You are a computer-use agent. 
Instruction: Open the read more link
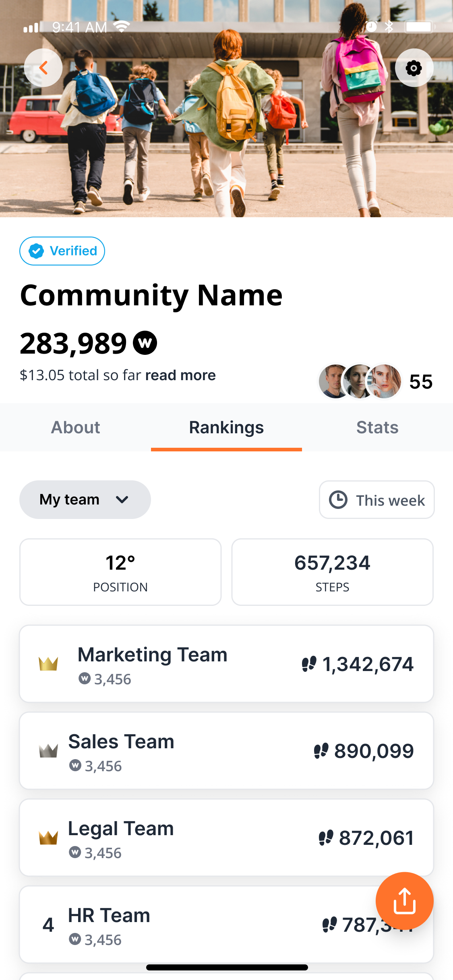tap(180, 375)
